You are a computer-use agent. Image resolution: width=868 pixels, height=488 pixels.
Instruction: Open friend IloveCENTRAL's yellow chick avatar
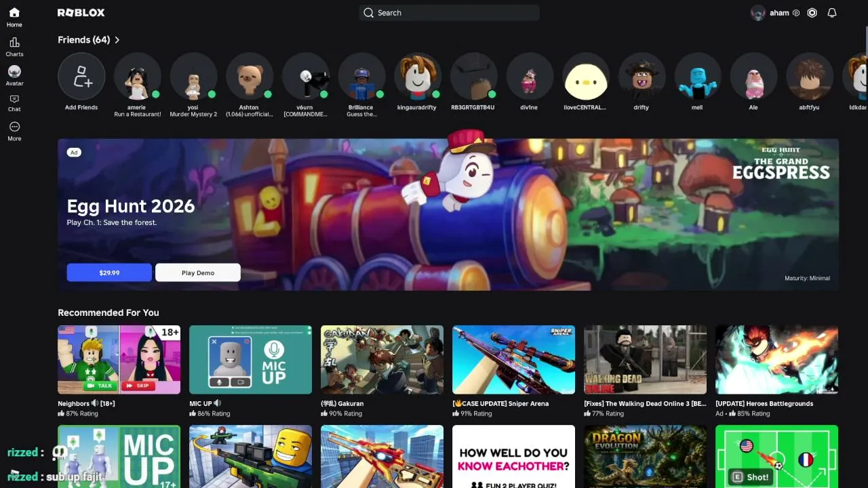click(586, 77)
